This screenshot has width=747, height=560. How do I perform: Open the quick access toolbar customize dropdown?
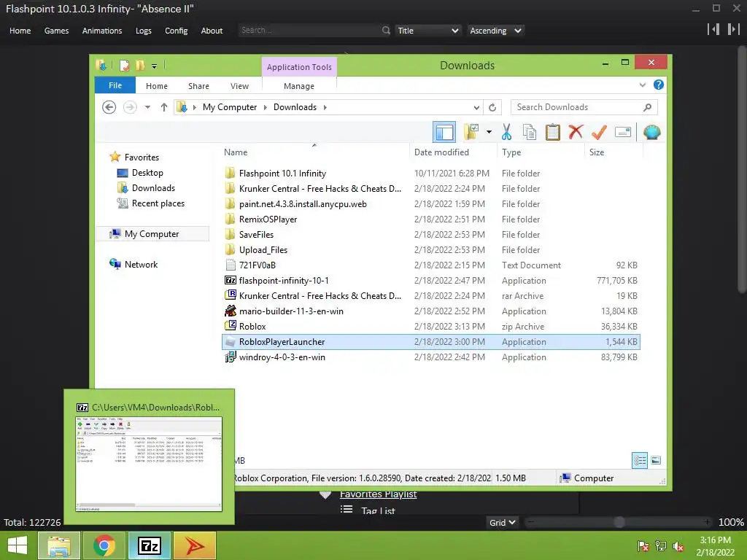pyautogui.click(x=155, y=66)
